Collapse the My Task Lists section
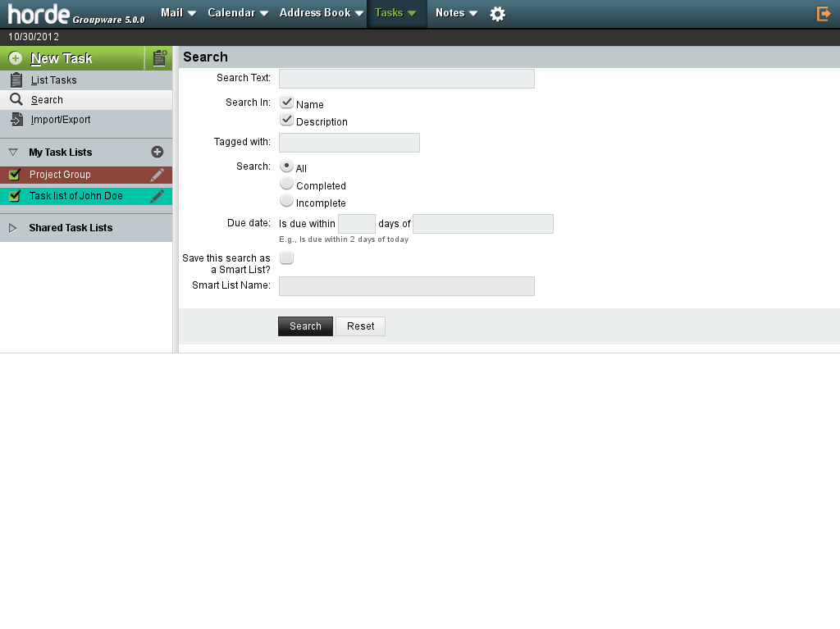 pyautogui.click(x=13, y=153)
